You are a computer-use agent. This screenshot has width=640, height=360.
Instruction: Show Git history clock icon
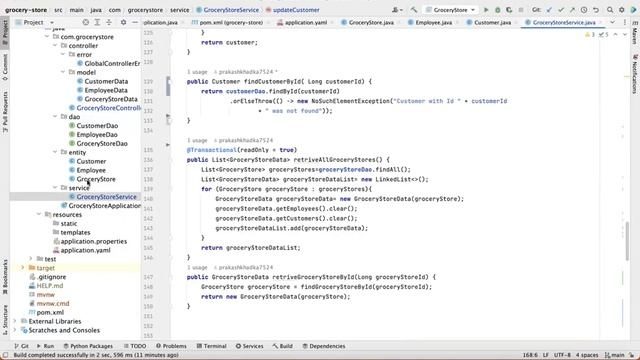click(x=584, y=10)
